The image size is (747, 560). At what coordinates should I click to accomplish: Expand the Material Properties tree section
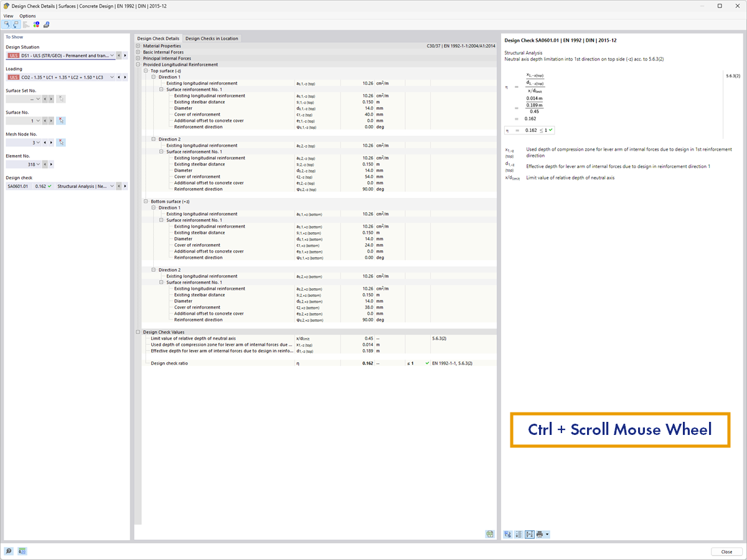tap(138, 45)
